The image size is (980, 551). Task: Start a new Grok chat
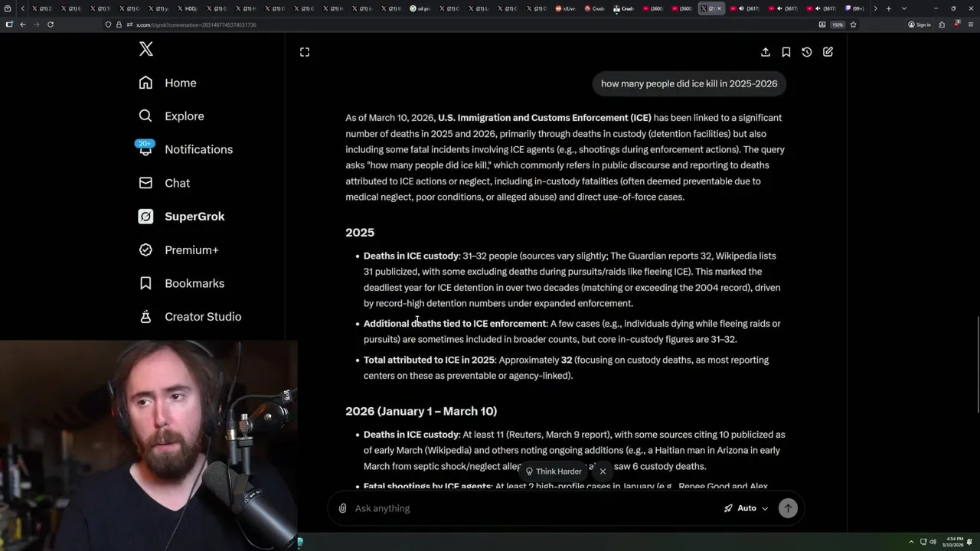tap(828, 52)
